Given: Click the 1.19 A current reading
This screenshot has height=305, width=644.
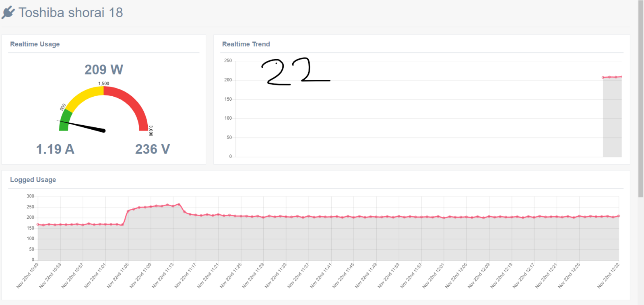Looking at the screenshot, I should [x=55, y=149].
